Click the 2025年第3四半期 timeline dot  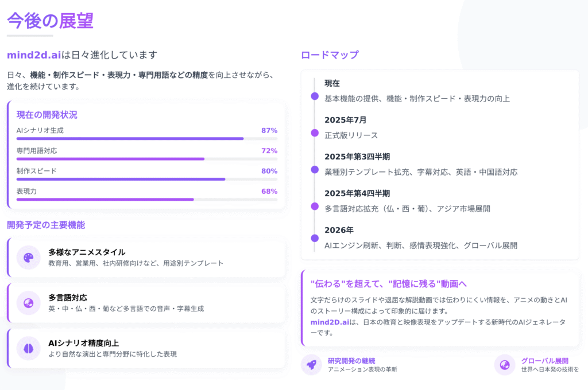click(x=315, y=170)
